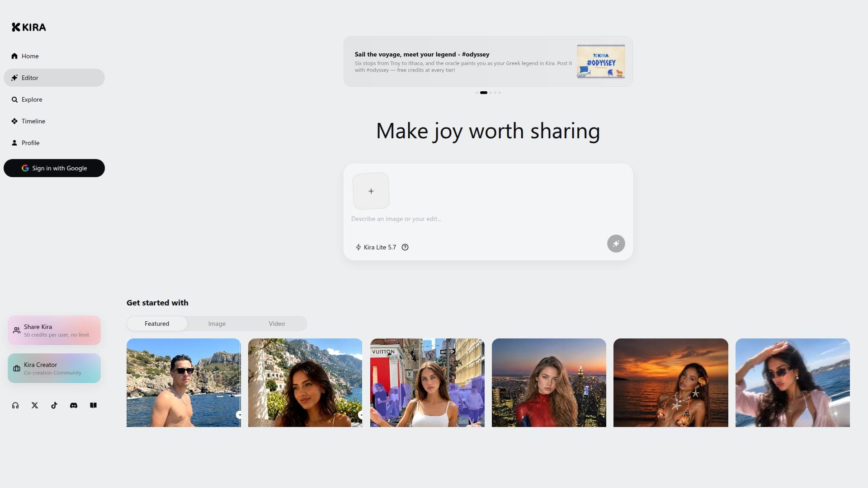Open the Vuitton street scene thumbnail
868x488 pixels.
[427, 383]
